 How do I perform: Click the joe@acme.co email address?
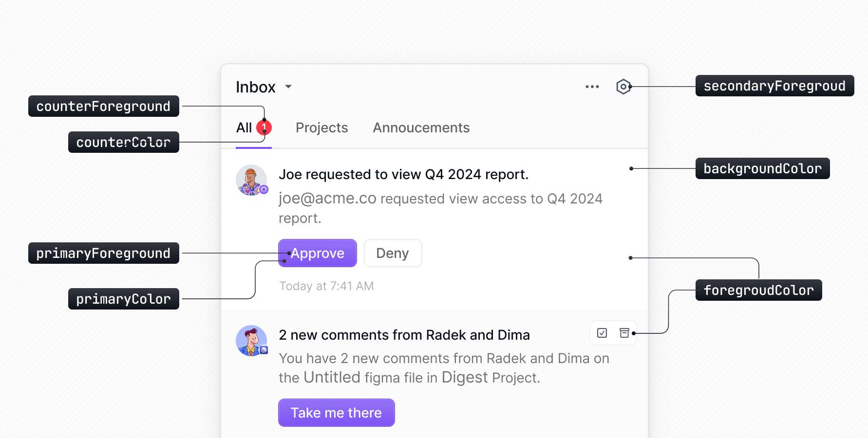pyautogui.click(x=327, y=199)
